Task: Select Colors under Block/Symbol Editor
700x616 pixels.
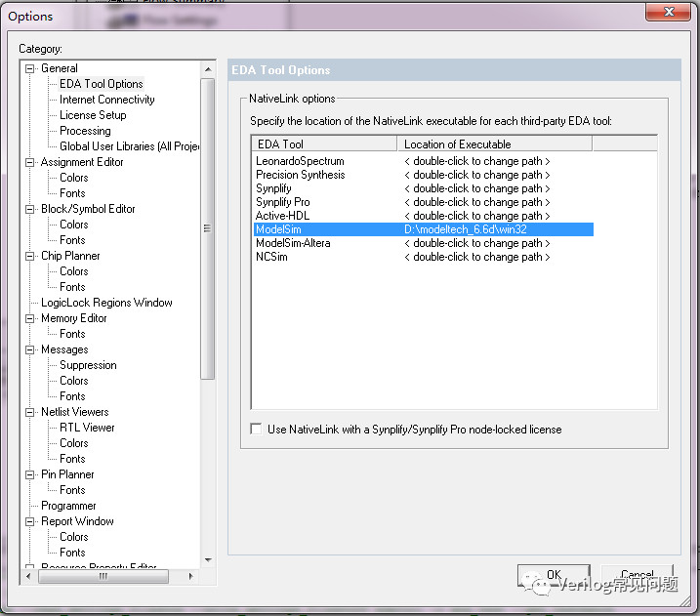Action: (x=74, y=225)
